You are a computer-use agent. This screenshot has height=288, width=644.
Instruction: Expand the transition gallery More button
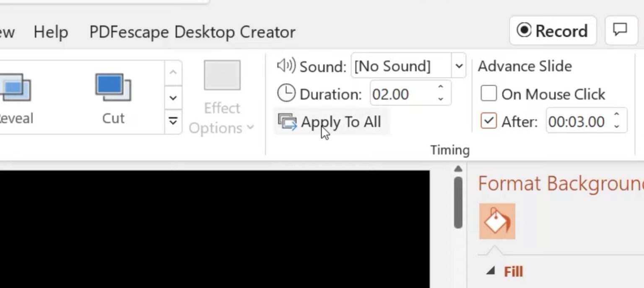173,121
